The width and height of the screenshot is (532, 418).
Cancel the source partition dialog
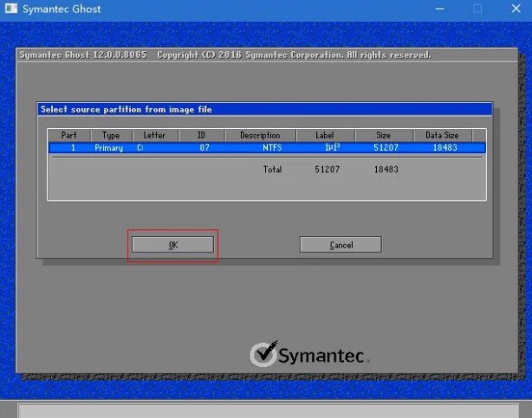(x=341, y=245)
